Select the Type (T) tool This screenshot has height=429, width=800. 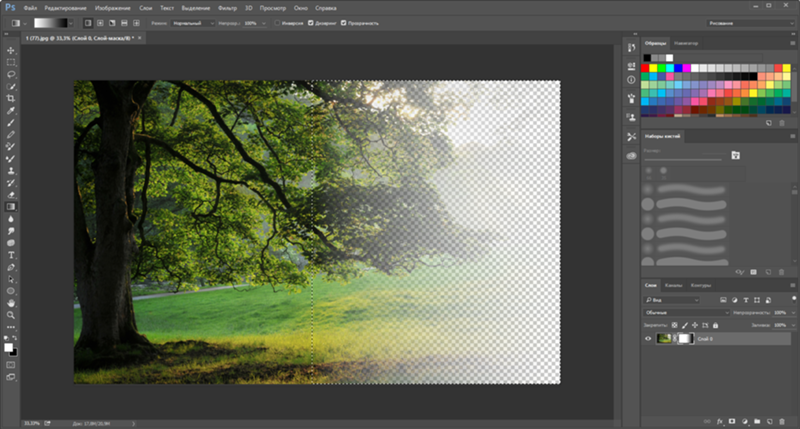tap(11, 255)
